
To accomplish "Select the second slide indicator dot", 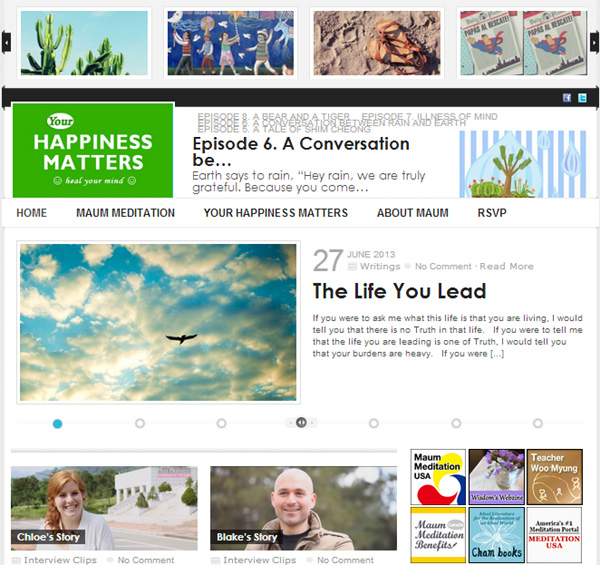I will (x=140, y=423).
